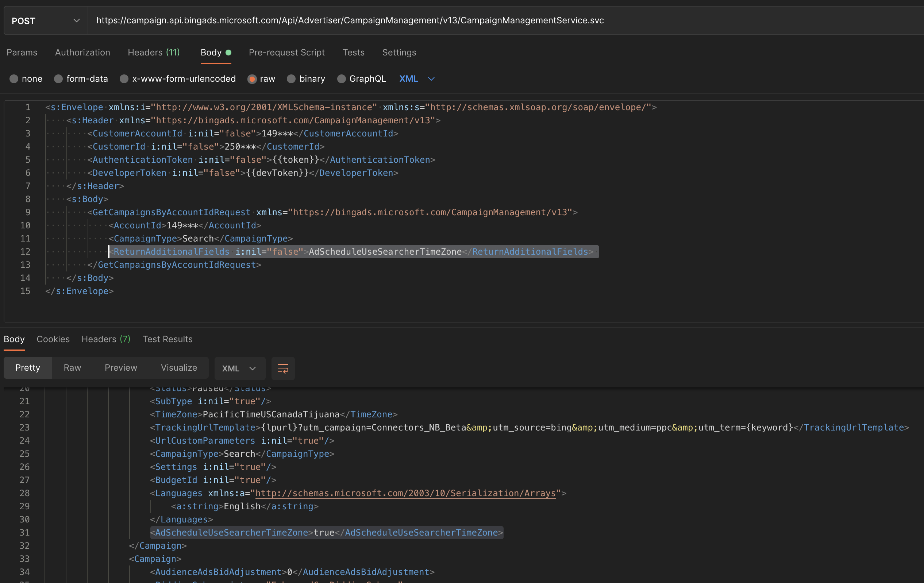Viewport: 924px width, 583px height.
Task: Select GraphQL body type radio
Action: click(x=341, y=79)
